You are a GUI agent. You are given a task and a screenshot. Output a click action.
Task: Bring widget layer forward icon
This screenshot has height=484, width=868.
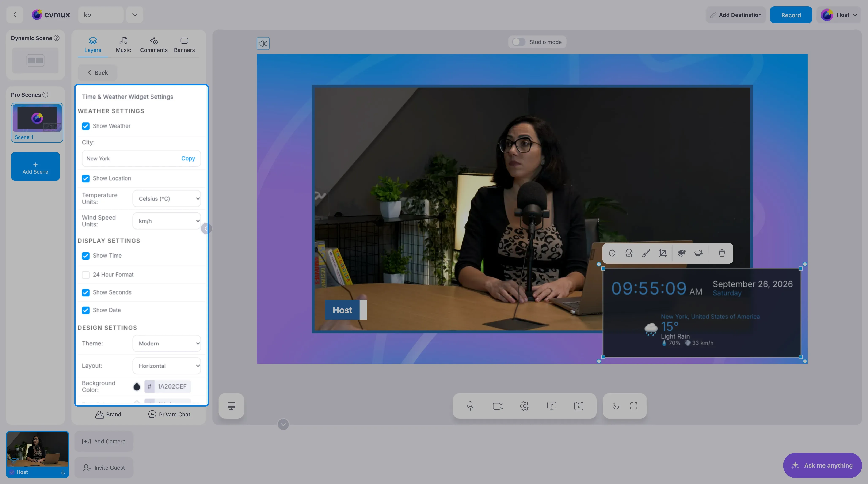tap(682, 253)
